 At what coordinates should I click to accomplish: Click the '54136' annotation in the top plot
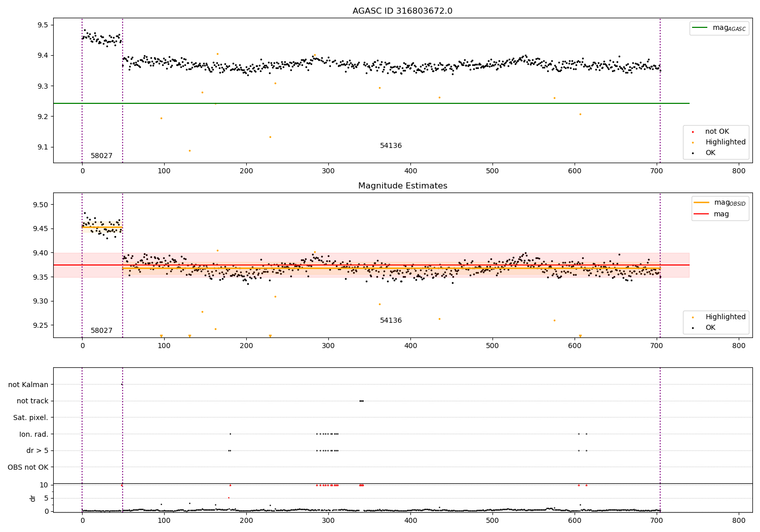pyautogui.click(x=391, y=146)
